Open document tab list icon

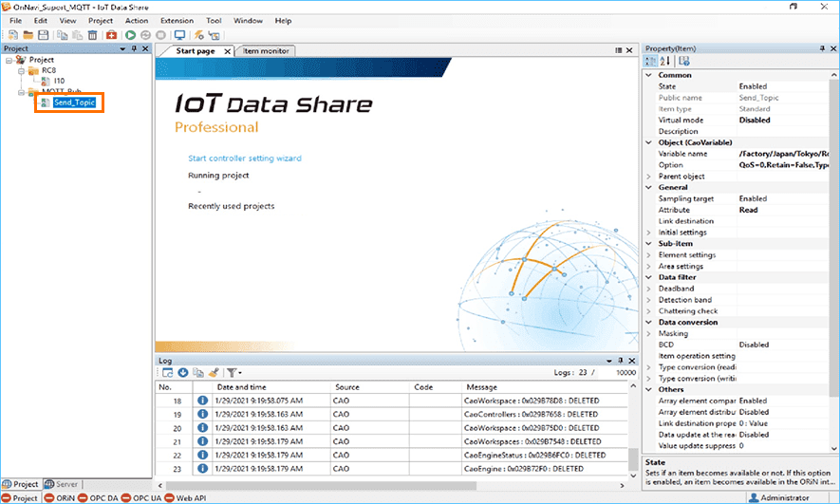click(618, 50)
